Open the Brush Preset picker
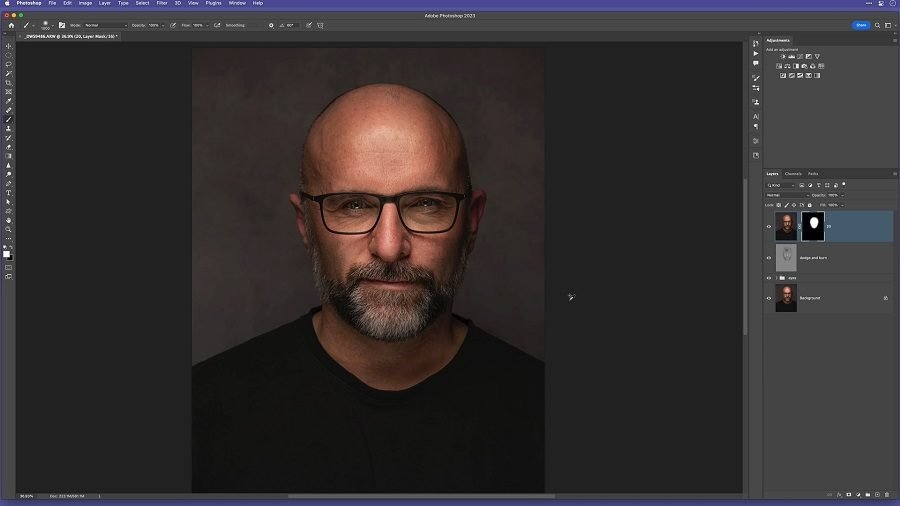This screenshot has height=506, width=900. point(46,25)
